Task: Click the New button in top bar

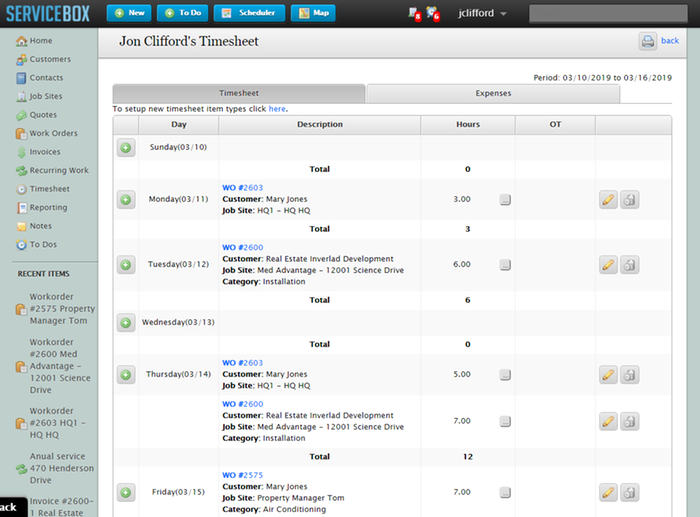Action: 129,13
